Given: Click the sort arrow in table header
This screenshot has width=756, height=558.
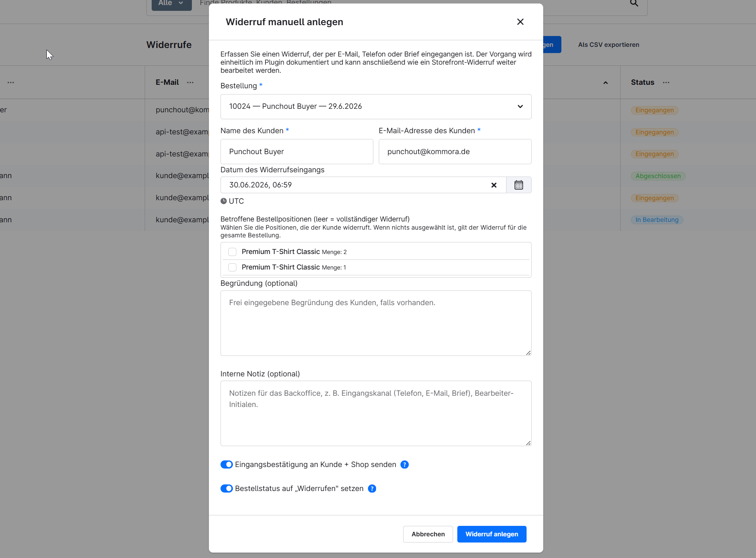Looking at the screenshot, I should (605, 82).
